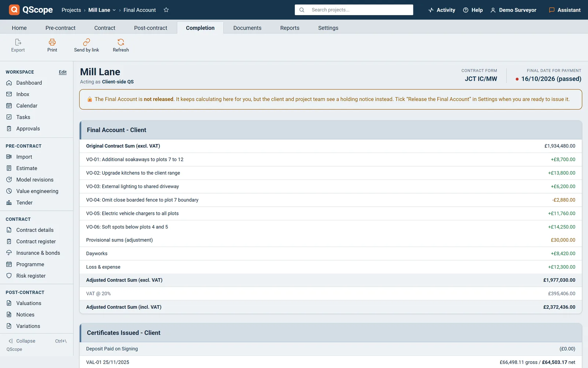
Task: Switch to the Settings tab
Action: [x=328, y=28]
